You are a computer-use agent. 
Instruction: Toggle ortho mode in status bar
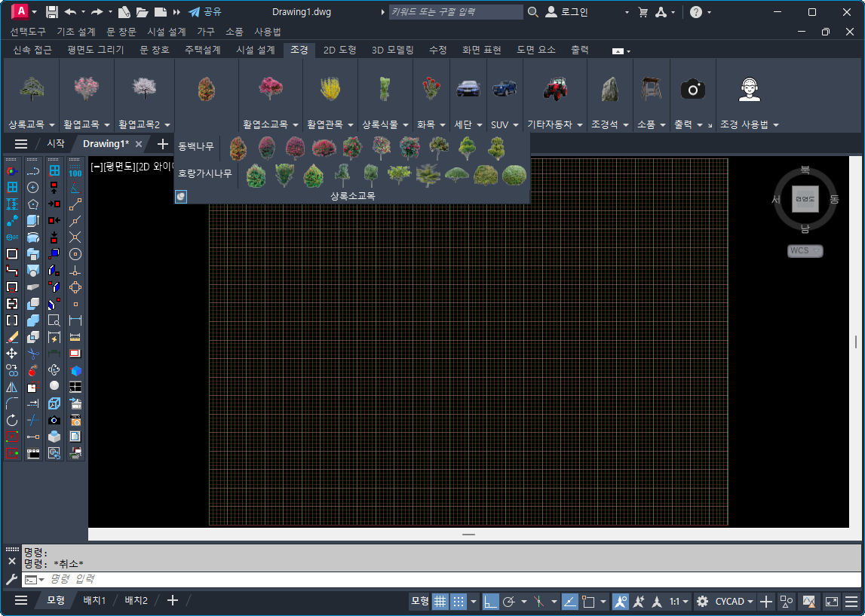point(491,601)
